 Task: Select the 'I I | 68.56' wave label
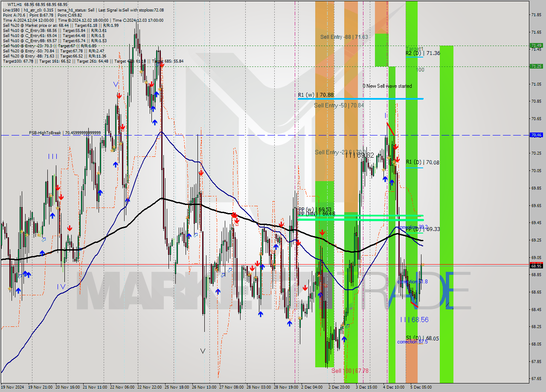pos(414,320)
